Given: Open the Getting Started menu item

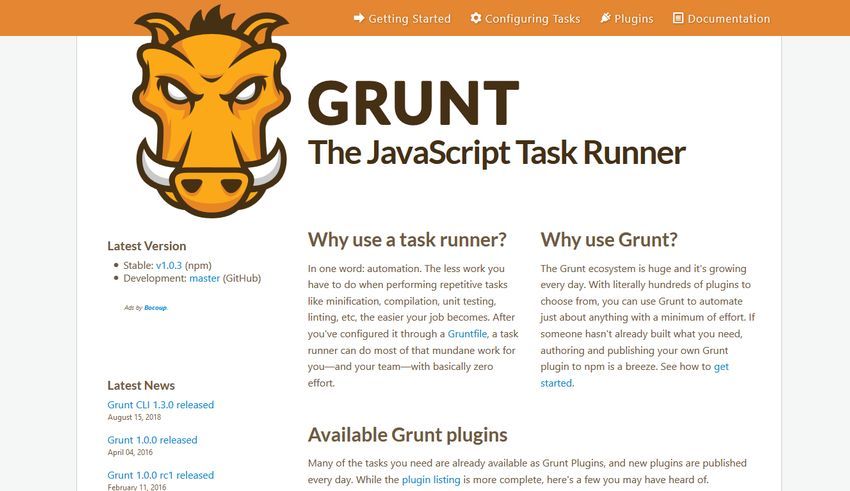Looking at the screenshot, I should click(402, 18).
